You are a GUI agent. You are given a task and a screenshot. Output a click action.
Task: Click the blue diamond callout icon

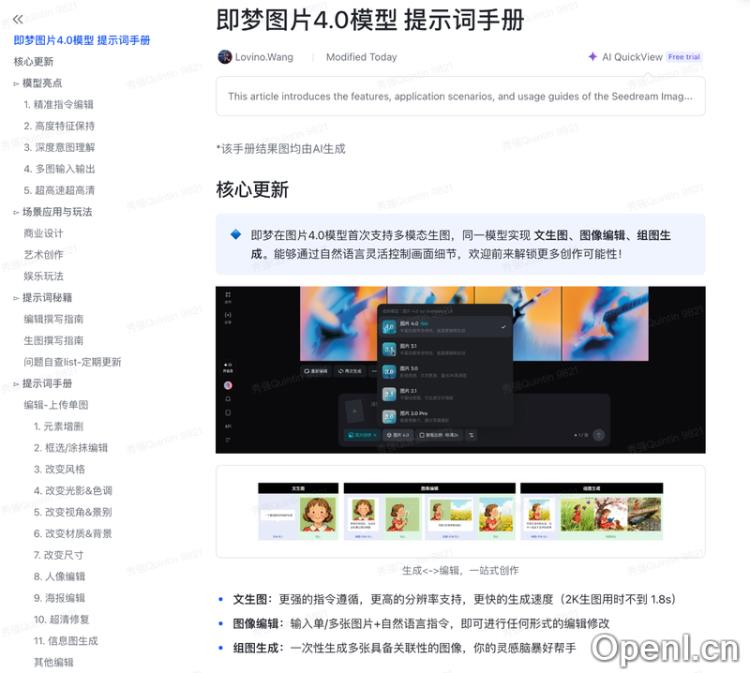tap(235, 234)
